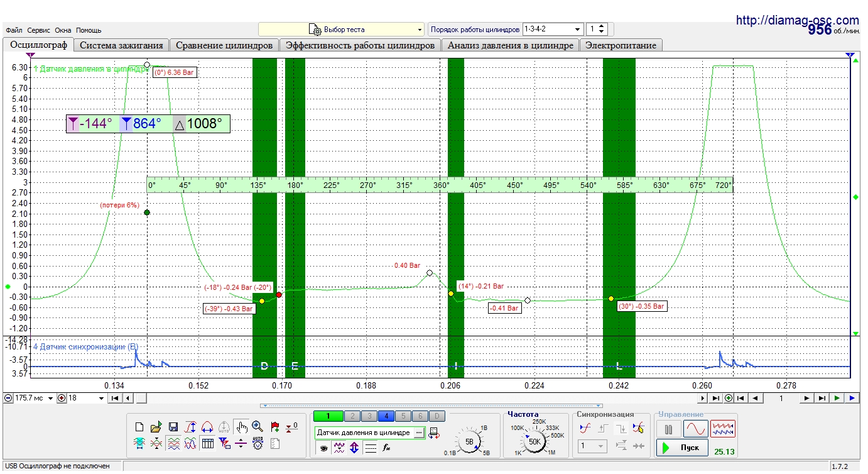Viewport: 868px width, 474px height.
Task: Open the Файл menu
Action: [x=14, y=30]
